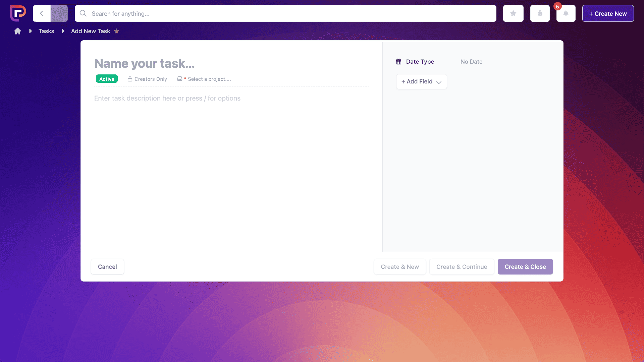Click Add New Task breadcrumb item
This screenshot has height=362, width=644.
point(91,31)
